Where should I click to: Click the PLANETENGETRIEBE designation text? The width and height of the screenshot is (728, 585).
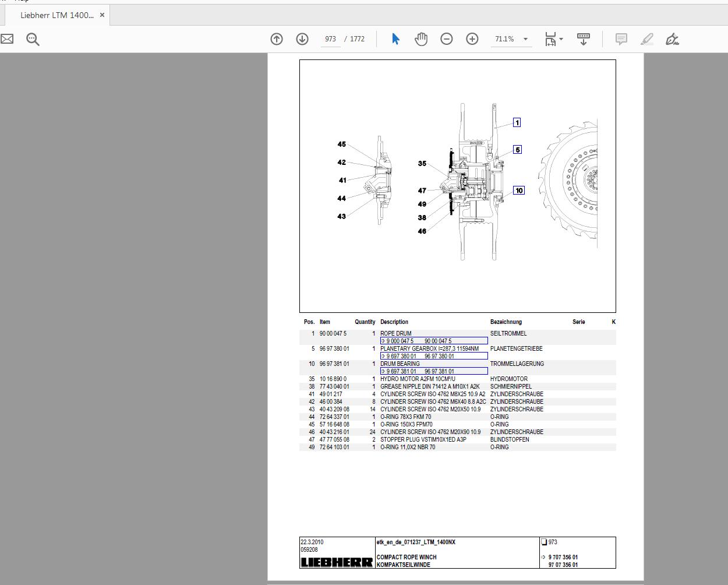[517, 348]
